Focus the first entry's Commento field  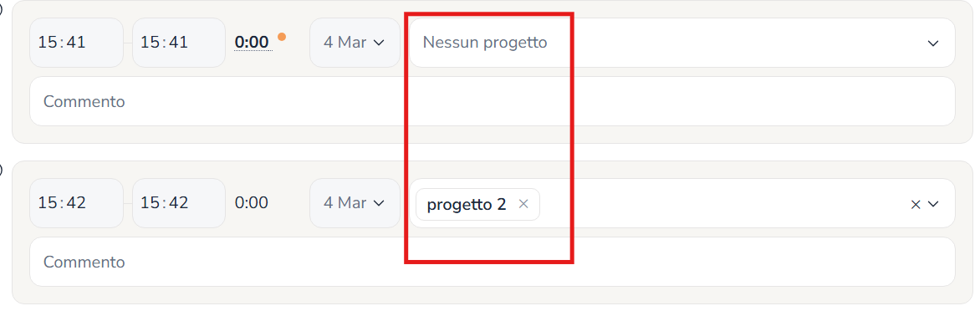tap(493, 101)
